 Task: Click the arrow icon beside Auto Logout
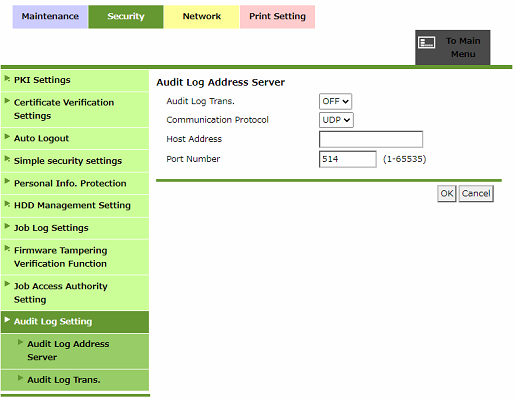[7, 137]
